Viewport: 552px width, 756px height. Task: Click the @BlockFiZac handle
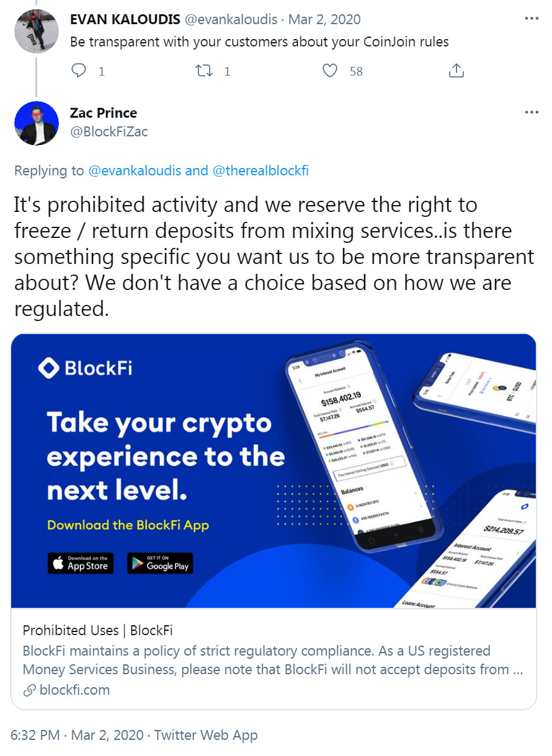coord(109,131)
